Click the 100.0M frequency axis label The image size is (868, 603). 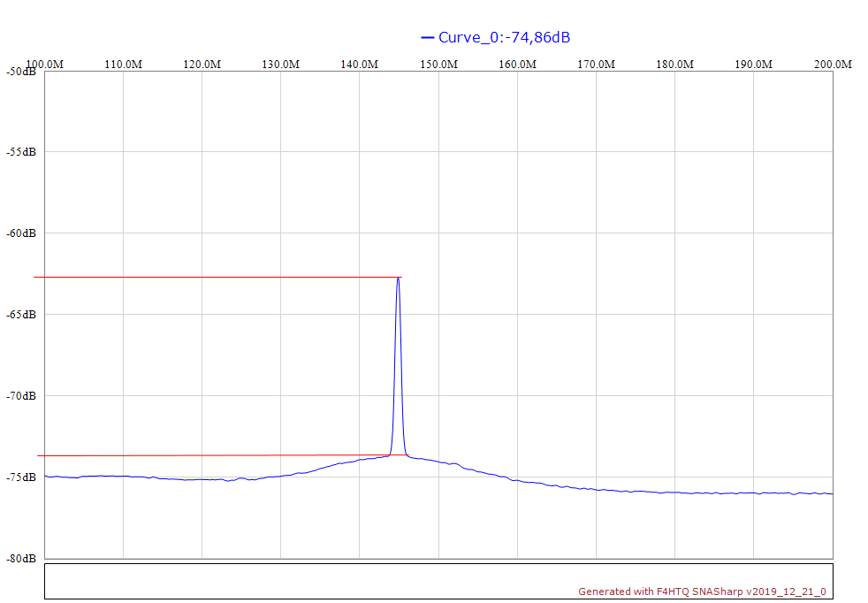pyautogui.click(x=44, y=65)
